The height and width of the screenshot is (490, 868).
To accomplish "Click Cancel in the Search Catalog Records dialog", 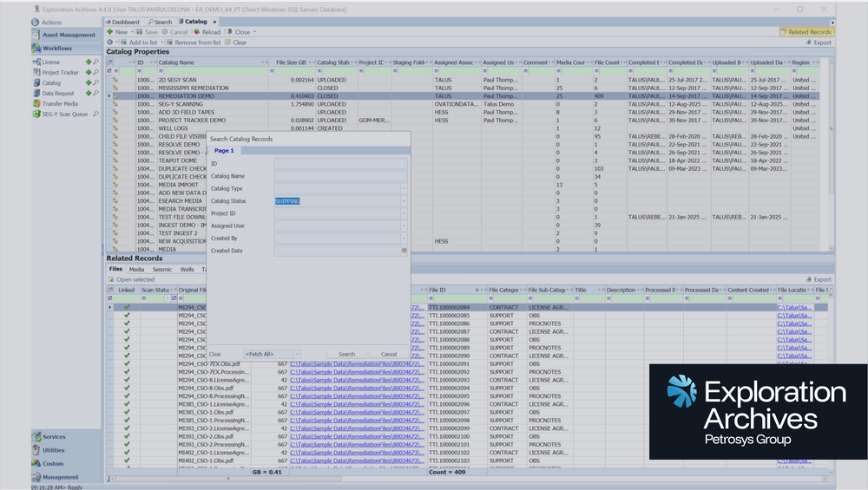I will coord(389,354).
